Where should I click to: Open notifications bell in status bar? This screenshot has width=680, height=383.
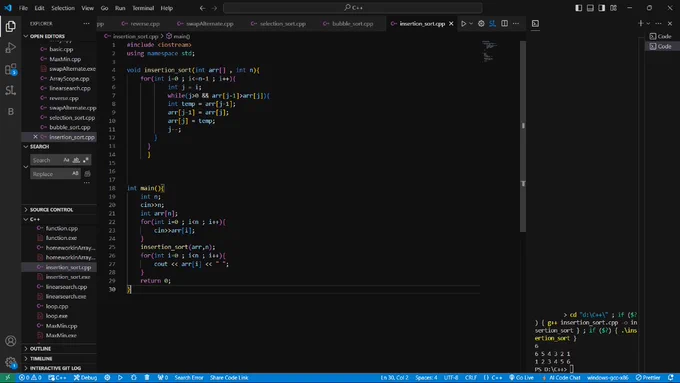(x=671, y=378)
